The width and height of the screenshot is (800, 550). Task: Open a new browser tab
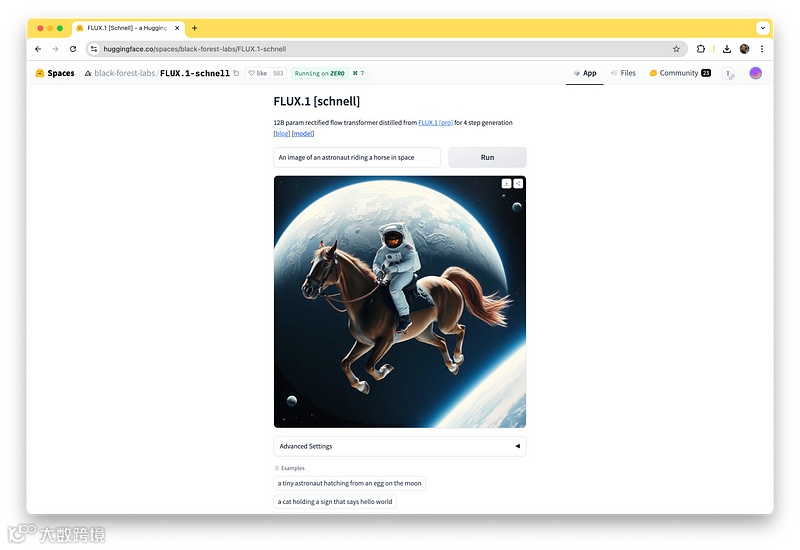point(194,28)
